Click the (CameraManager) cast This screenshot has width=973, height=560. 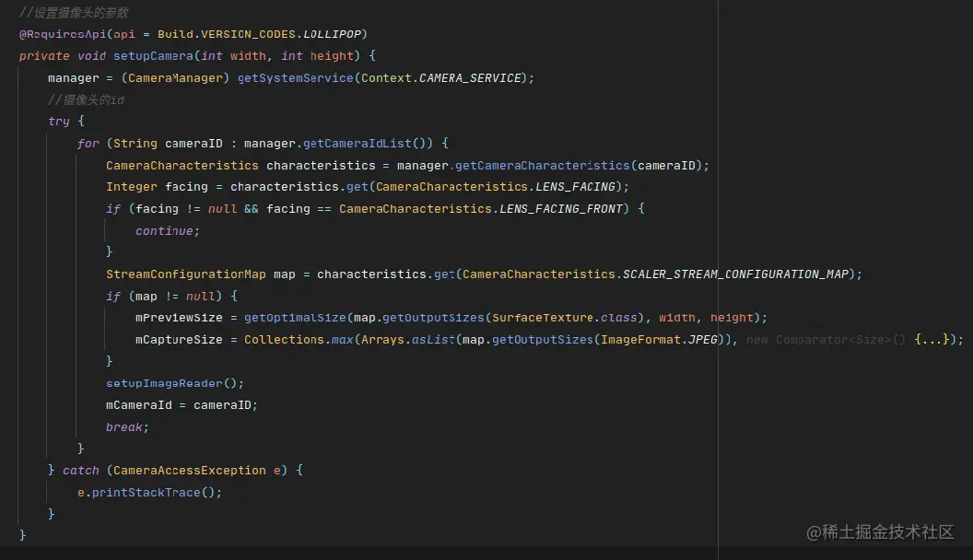coord(175,78)
